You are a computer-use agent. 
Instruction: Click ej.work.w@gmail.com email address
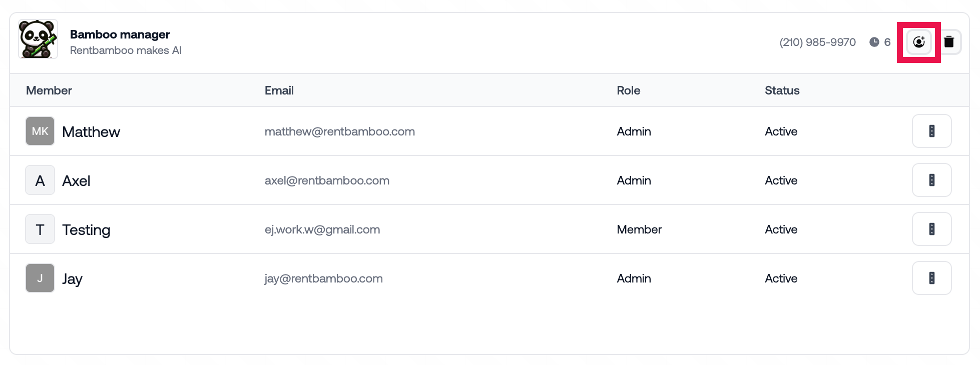click(322, 229)
